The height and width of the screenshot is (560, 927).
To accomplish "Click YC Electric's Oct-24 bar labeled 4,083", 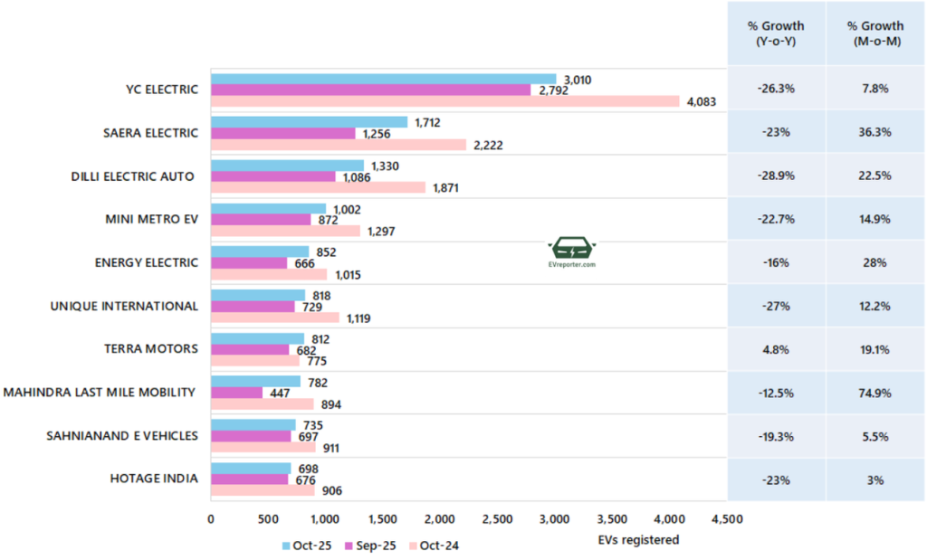I will coord(444,101).
